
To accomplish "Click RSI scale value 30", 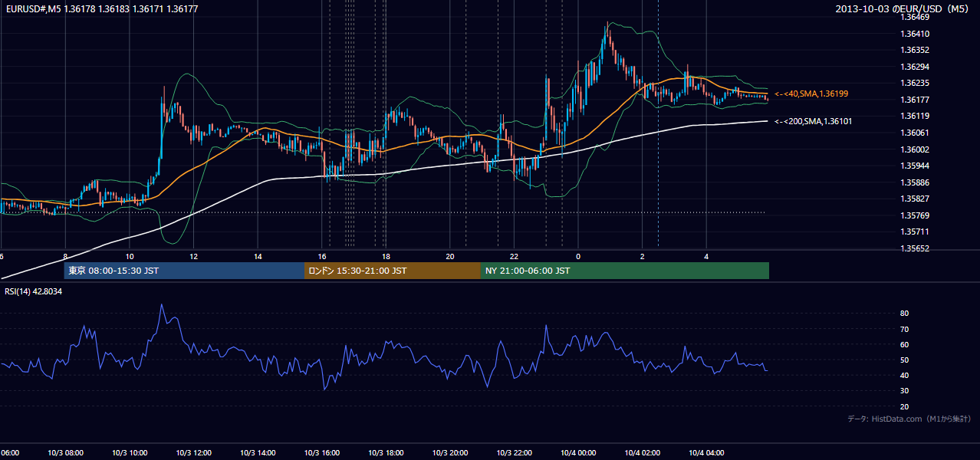I will pos(905,391).
